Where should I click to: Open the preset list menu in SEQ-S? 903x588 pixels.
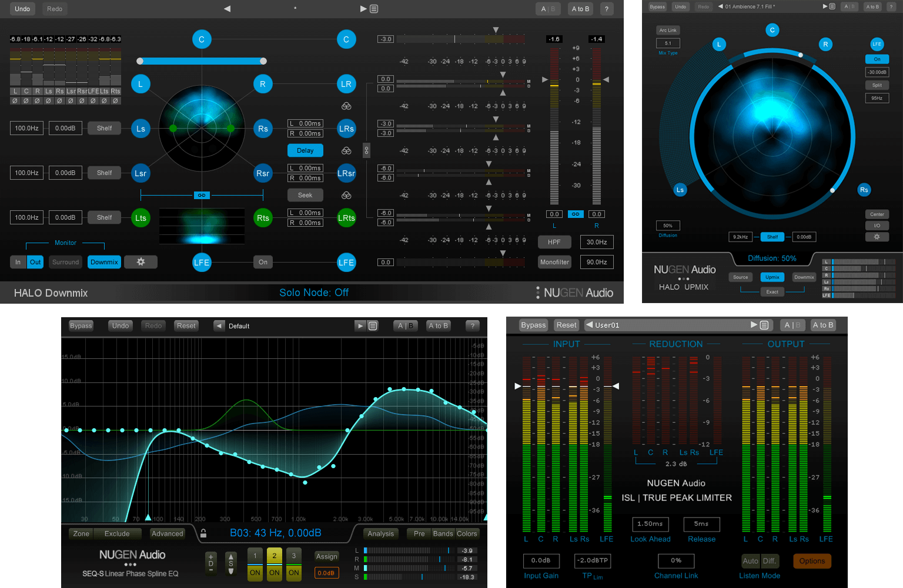tap(373, 325)
